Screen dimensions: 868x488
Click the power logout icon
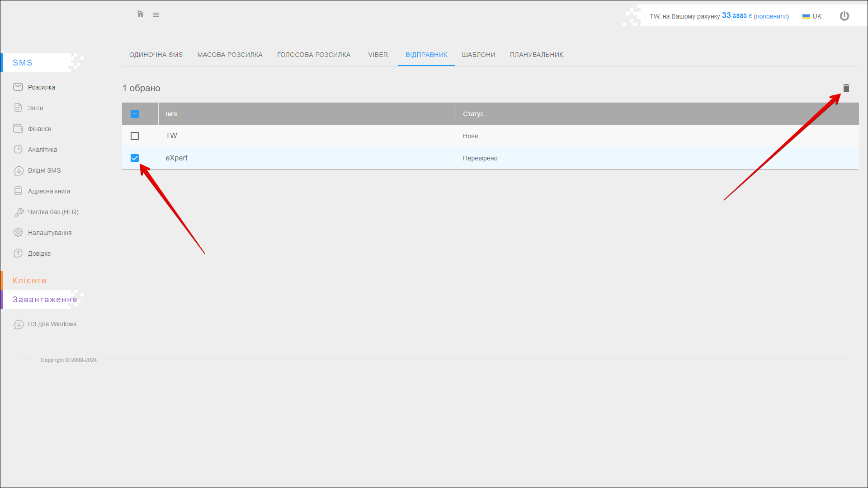(844, 16)
